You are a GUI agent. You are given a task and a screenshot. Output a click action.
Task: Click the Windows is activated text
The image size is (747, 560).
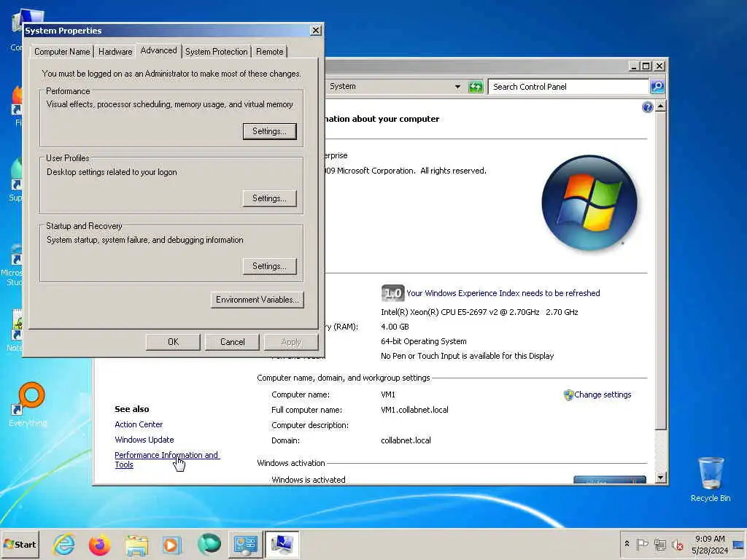(309, 480)
